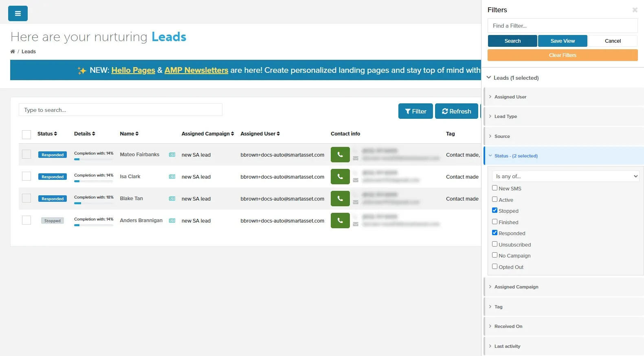Viewport: 644px width, 356px height.
Task: Check the Finished status filter
Action: click(x=495, y=222)
